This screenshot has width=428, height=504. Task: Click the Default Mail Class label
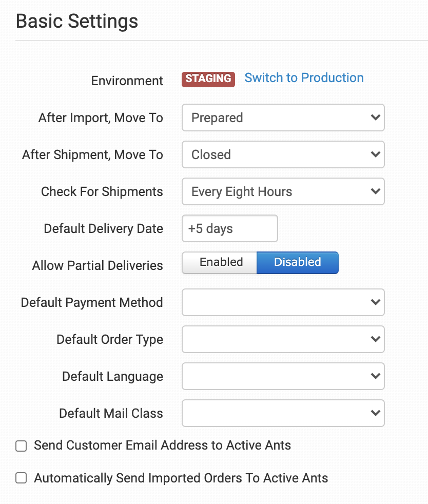pos(111,414)
